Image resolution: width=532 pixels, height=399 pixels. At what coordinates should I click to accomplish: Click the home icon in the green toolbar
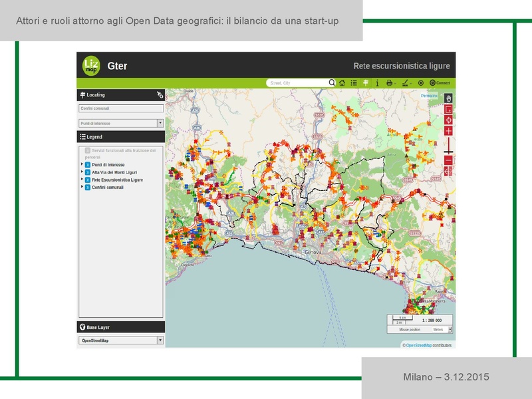point(342,83)
